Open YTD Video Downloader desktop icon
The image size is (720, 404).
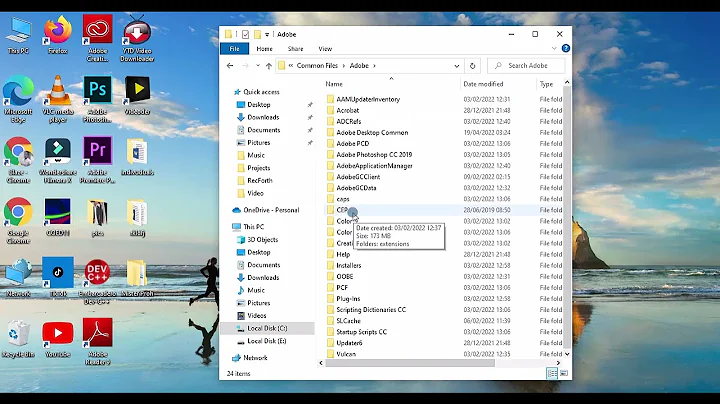tap(137, 39)
